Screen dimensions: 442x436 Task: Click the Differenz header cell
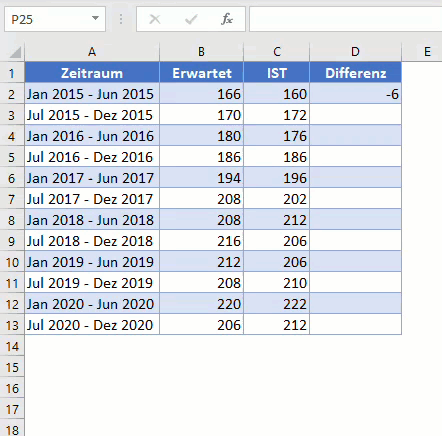click(355, 73)
